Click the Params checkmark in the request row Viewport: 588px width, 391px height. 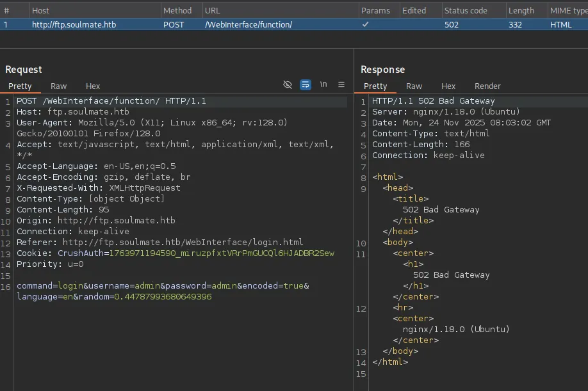[365, 24]
